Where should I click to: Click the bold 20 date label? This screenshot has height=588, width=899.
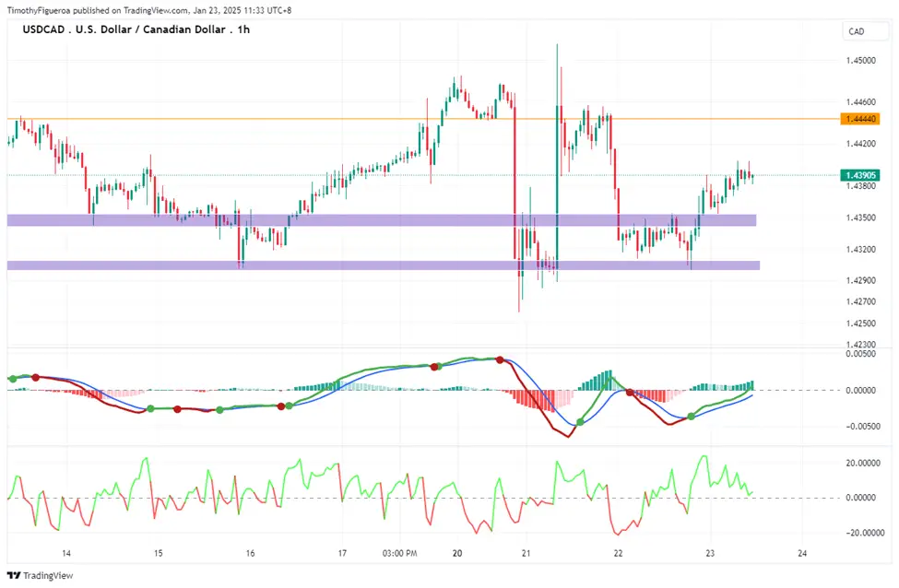[x=457, y=553]
